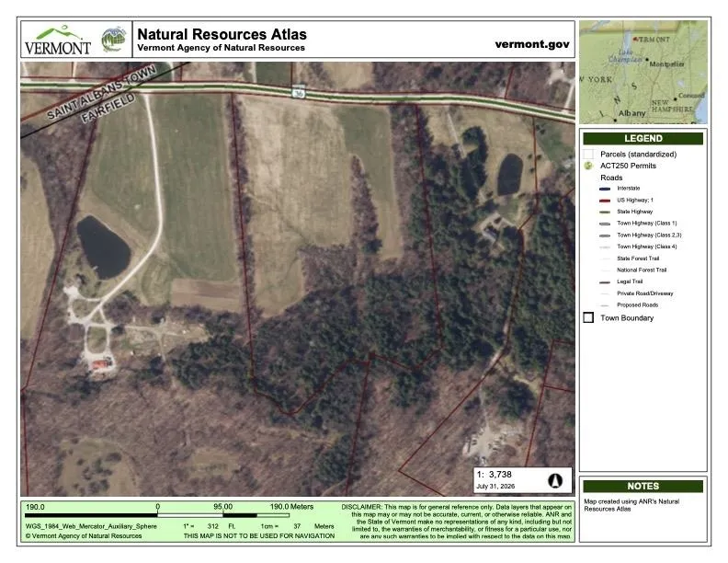Select 'Vermont Agency of Natural Resources' subtitle
This screenshot has width=728, height=563.
pyautogui.click(x=221, y=48)
